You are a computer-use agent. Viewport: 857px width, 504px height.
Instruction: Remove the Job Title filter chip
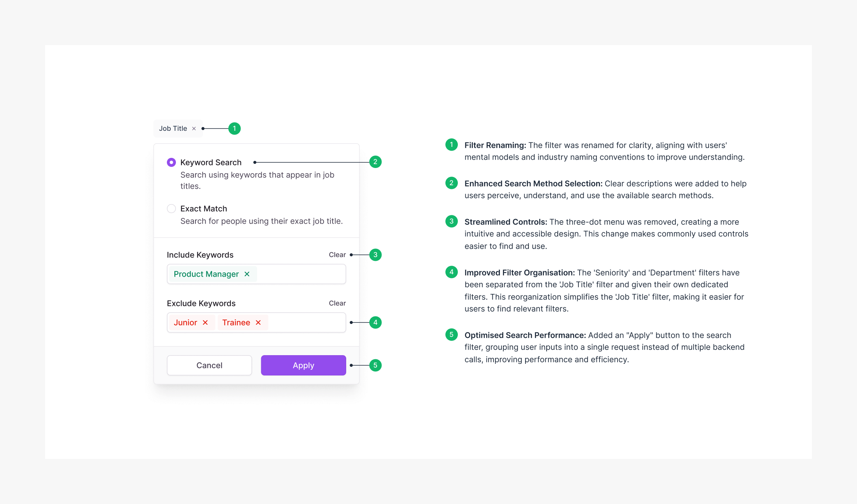(x=194, y=129)
